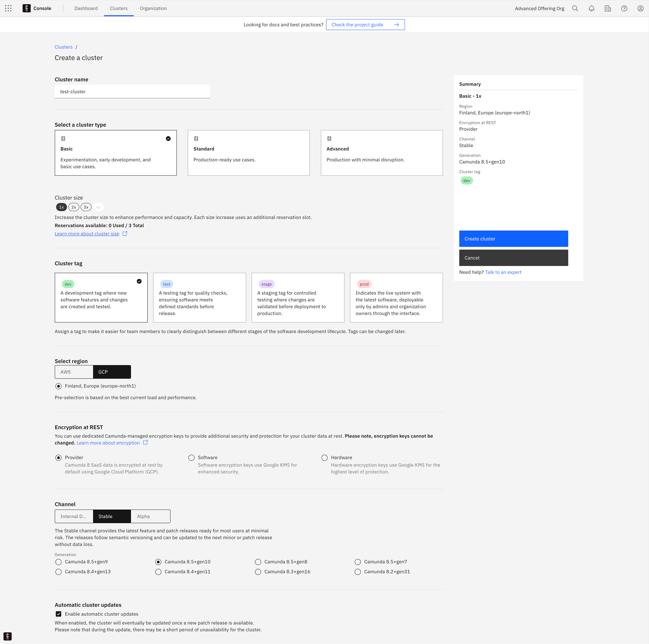The height and width of the screenshot is (644, 649).
Task: Click the arrow in the project guide button
Action: pyautogui.click(x=396, y=25)
